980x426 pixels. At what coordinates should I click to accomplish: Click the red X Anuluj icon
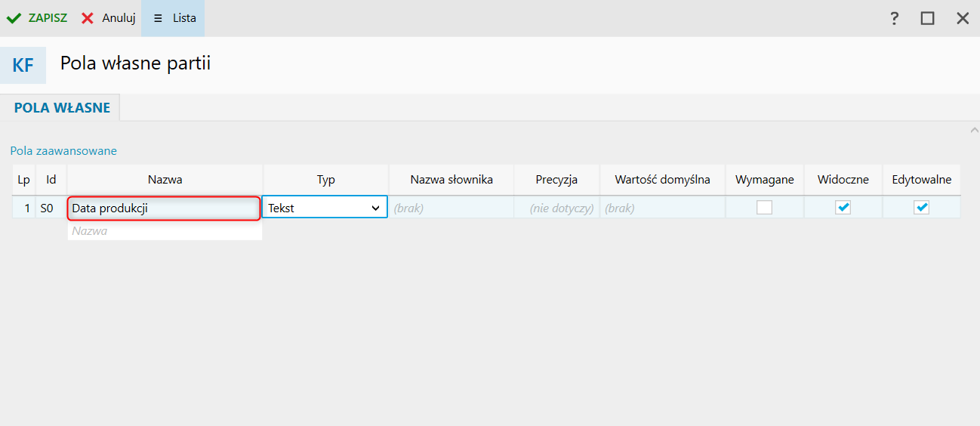tap(88, 18)
